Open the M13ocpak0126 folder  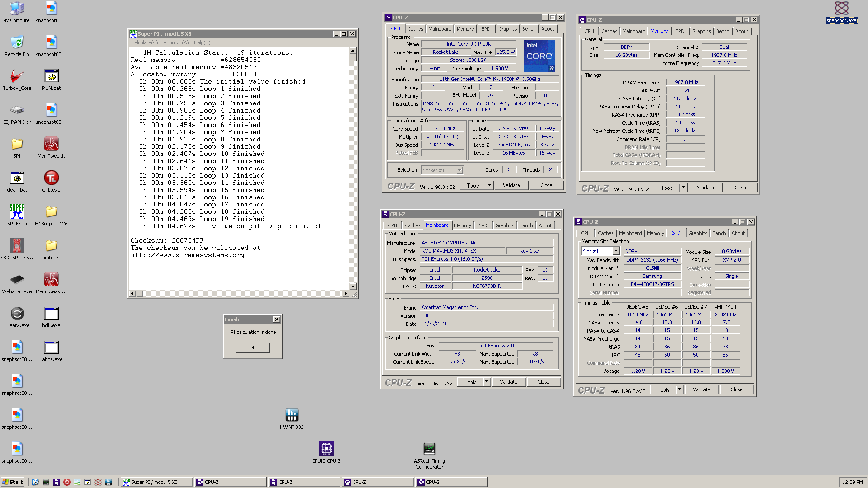pos(51,216)
